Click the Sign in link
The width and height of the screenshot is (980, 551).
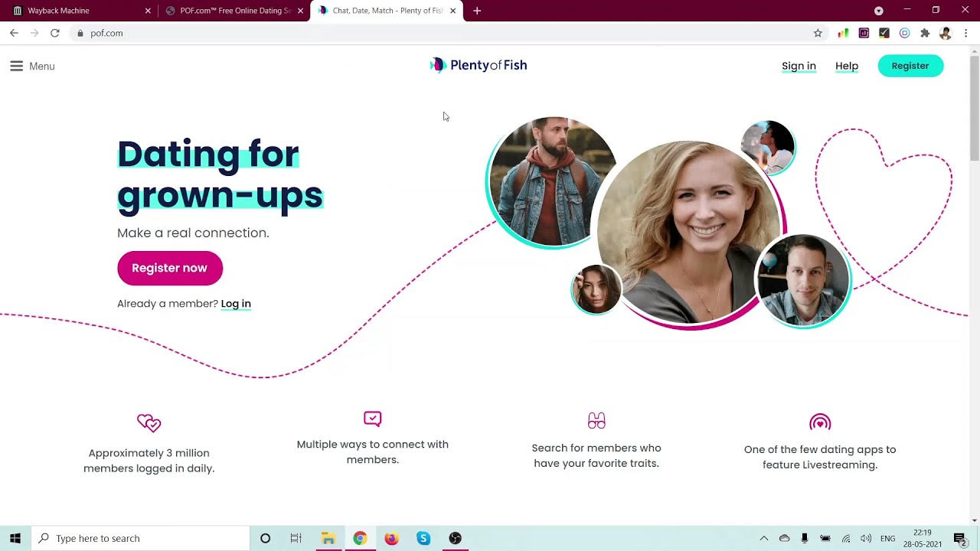[x=799, y=66]
